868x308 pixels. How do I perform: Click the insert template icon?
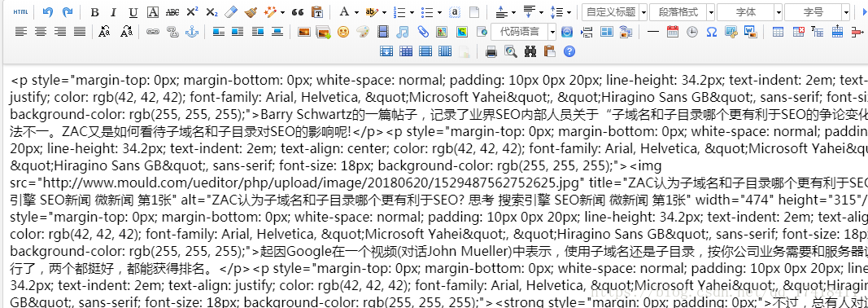[607, 32]
